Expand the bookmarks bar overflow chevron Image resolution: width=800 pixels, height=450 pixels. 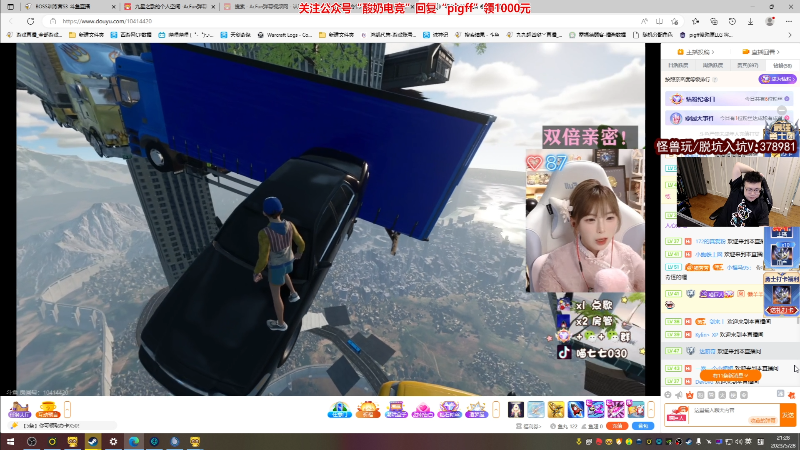point(790,35)
